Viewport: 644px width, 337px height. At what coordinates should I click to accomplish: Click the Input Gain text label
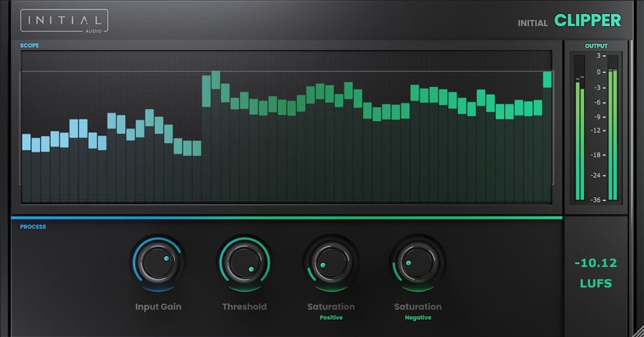pyautogui.click(x=158, y=307)
